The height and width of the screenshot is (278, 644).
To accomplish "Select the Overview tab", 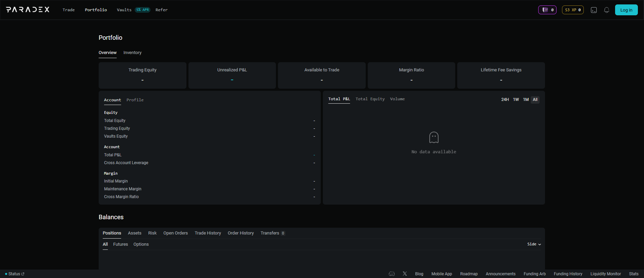I will [x=108, y=53].
